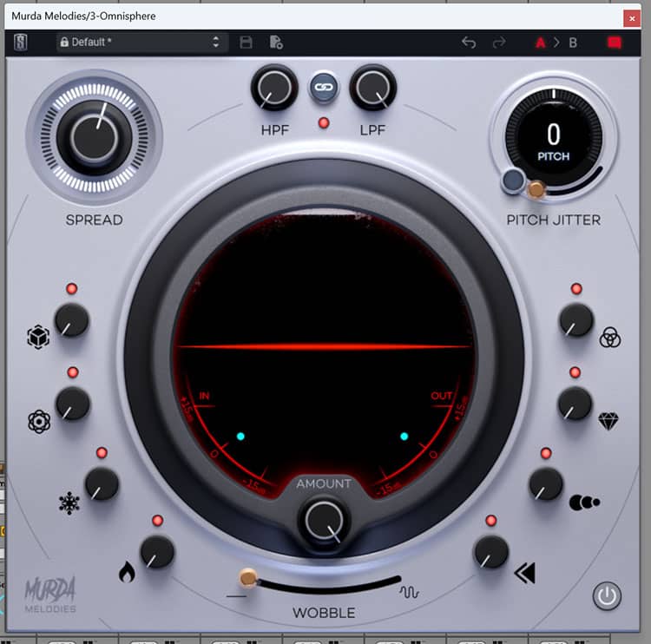This screenshot has width=651, height=644.
Task: Click the fading-dots delay knob
Action: click(x=546, y=484)
